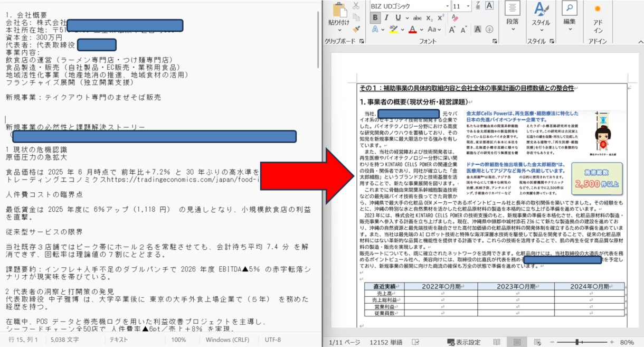Click the enclosed character circle icon
This screenshot has height=347, width=644.
tap(489, 29)
